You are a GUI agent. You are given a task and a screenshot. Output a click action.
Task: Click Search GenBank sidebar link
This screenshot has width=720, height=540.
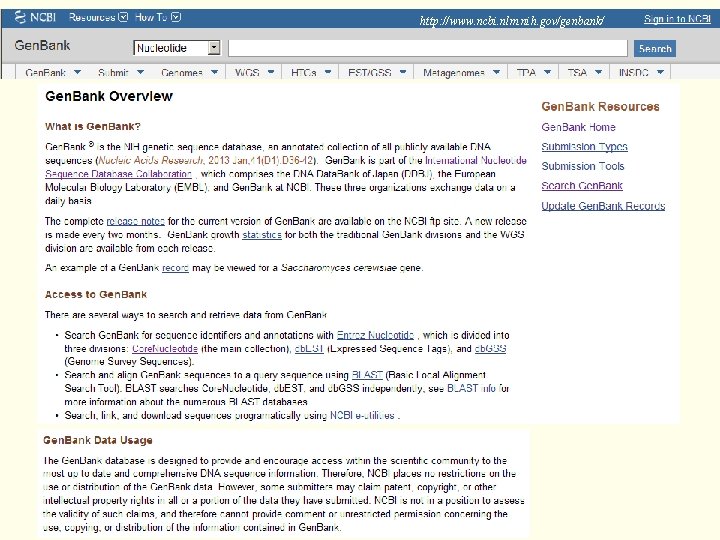coord(582,186)
